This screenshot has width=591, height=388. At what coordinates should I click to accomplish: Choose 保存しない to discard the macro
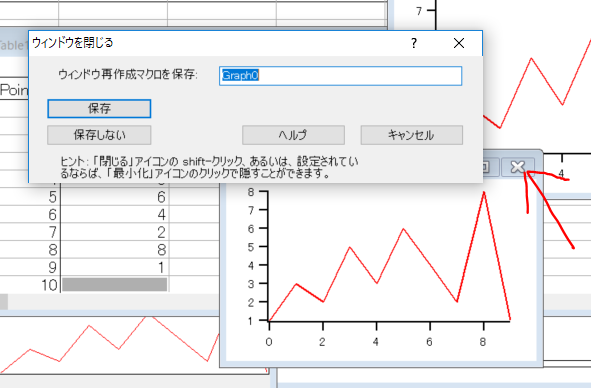tap(99, 135)
